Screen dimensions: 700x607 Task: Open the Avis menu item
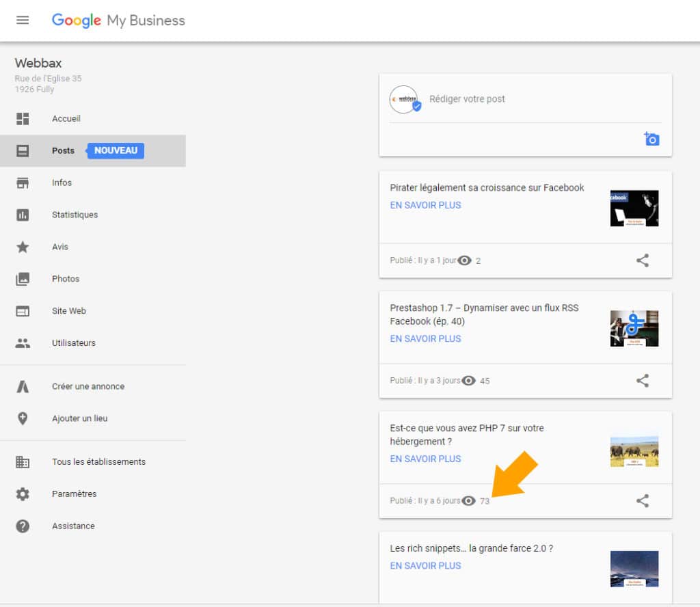[93, 247]
